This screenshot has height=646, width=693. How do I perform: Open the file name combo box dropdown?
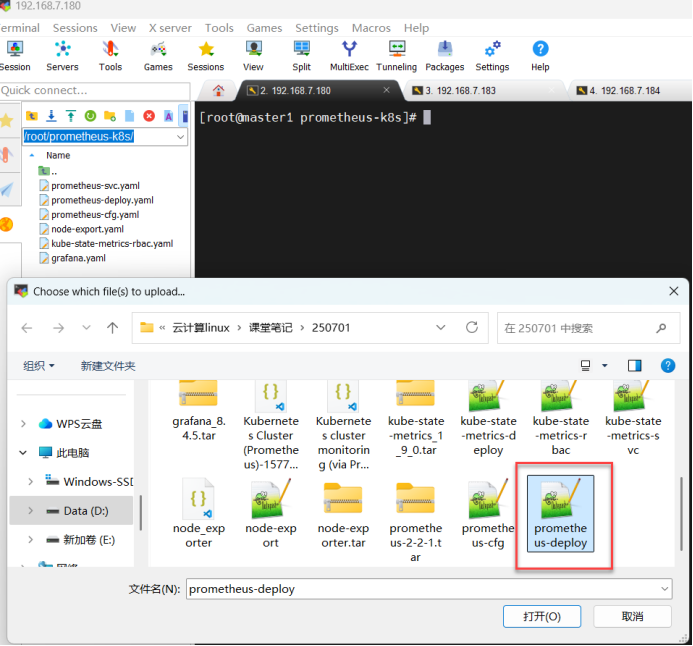(663, 589)
